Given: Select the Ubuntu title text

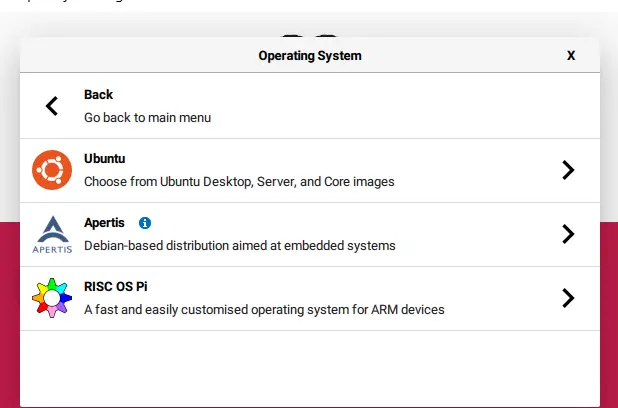Looking at the screenshot, I should [104, 158].
